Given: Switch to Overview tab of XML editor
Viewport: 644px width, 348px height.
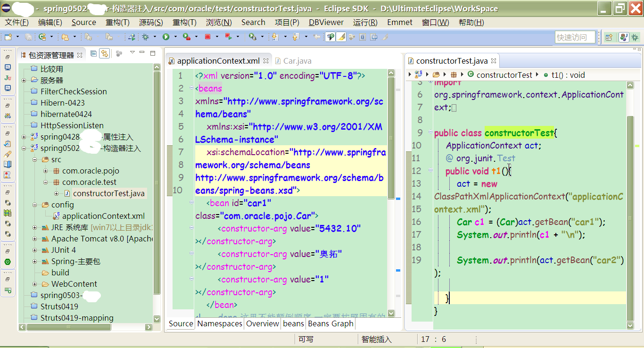Looking at the screenshot, I should [x=263, y=323].
